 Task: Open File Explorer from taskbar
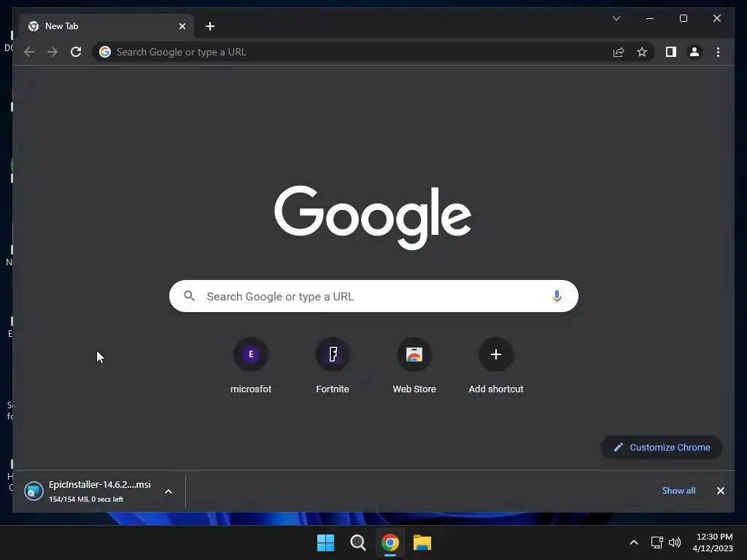coord(422,542)
